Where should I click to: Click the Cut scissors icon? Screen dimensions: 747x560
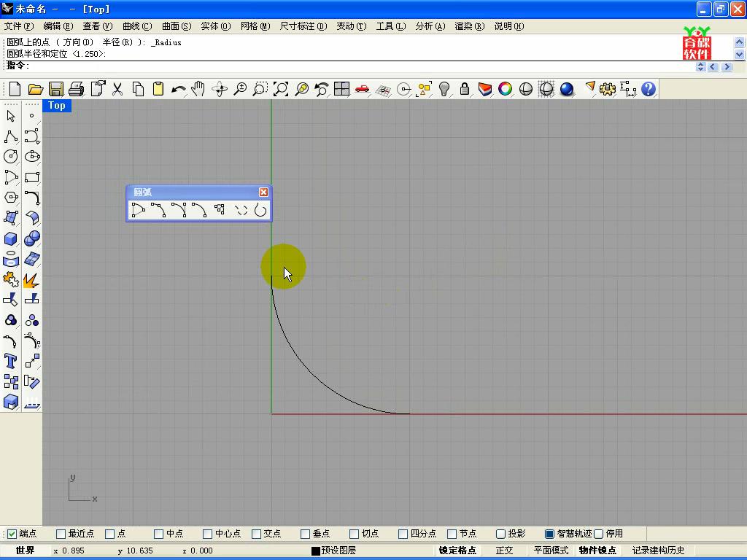[117, 89]
